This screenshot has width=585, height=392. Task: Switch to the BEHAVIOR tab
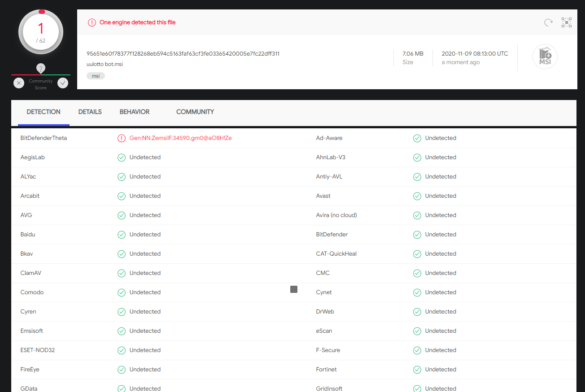pyautogui.click(x=135, y=112)
